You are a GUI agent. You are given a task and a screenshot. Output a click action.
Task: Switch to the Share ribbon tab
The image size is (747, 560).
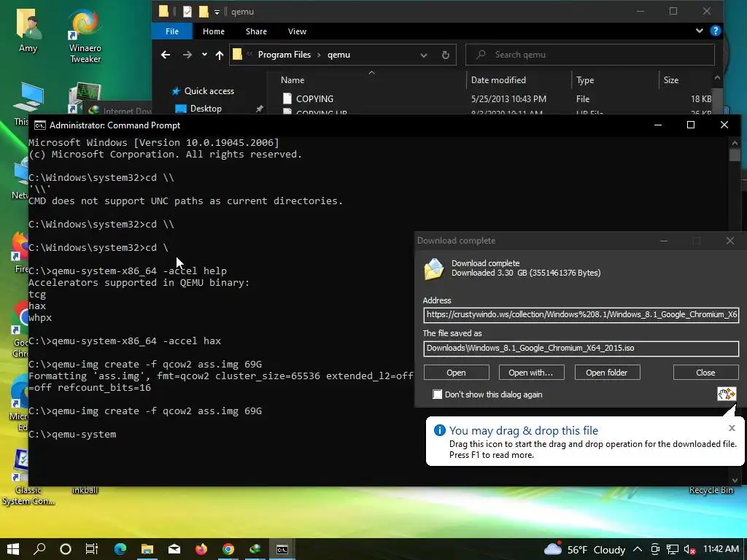[x=256, y=31]
